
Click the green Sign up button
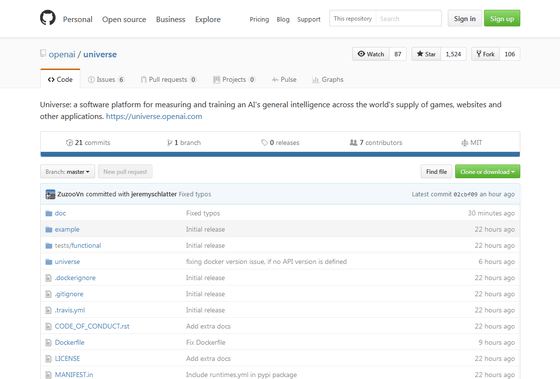click(x=502, y=19)
